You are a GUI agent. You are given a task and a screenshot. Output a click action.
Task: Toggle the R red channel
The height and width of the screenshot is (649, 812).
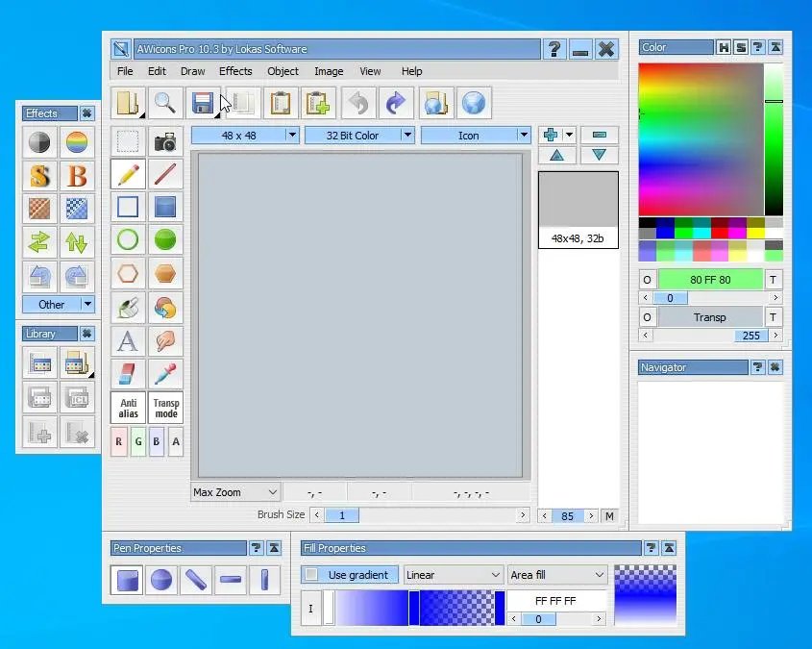point(118,442)
